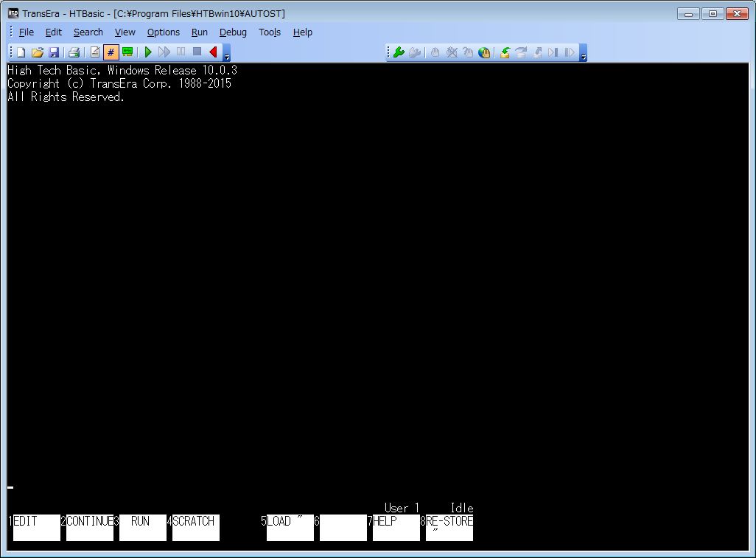The width and height of the screenshot is (756, 558).
Task: Click the greyed bar-then-triangle icon
Action: coord(570,52)
